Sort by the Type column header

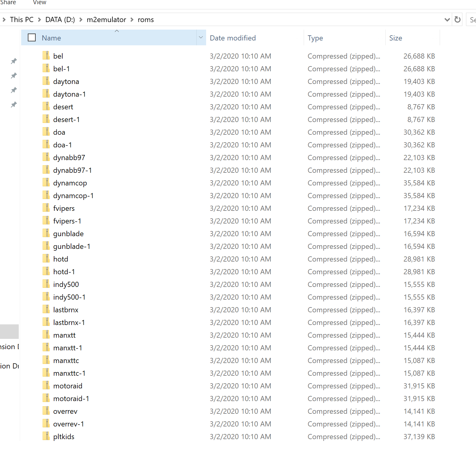315,38
